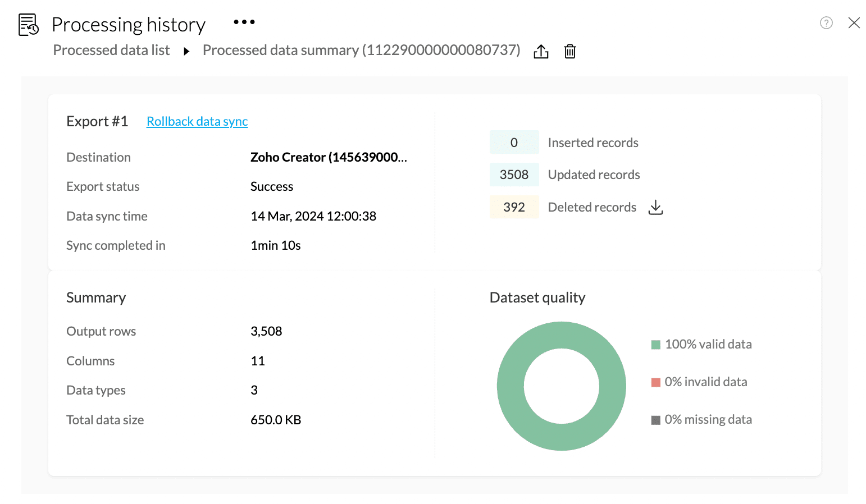Image resolution: width=866 pixels, height=504 pixels.
Task: Click the 0 inserted records count
Action: point(514,143)
